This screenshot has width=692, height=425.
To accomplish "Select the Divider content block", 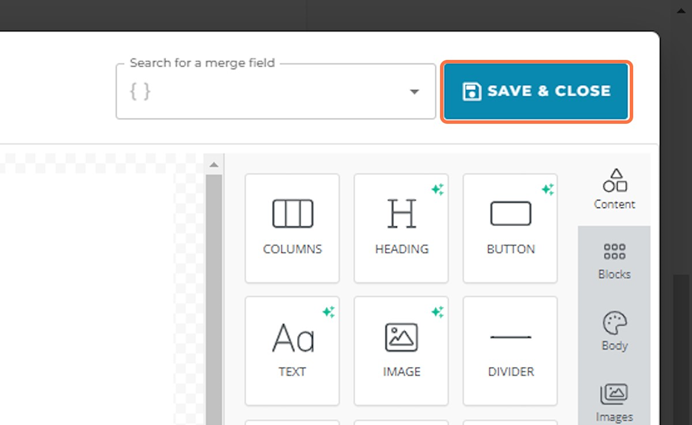I will 510,351.
